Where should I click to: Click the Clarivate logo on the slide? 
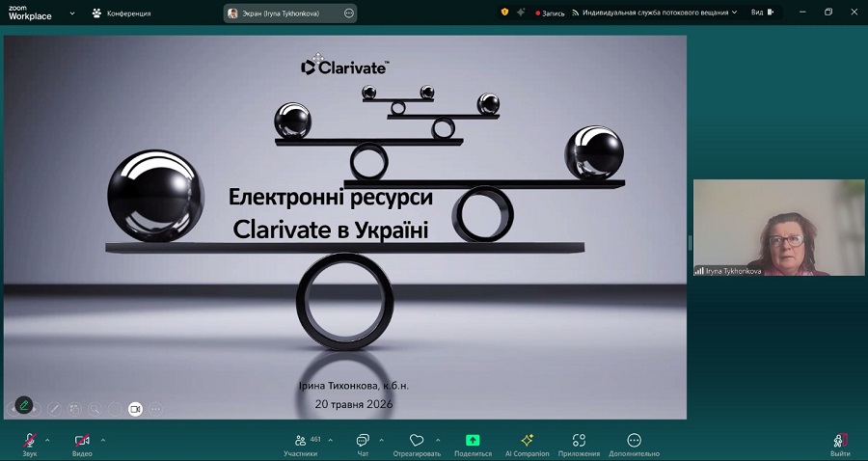pyautogui.click(x=345, y=67)
